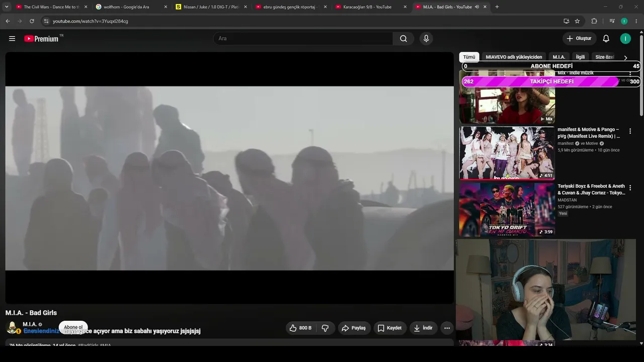The height and width of the screenshot is (362, 644).
Task: Select the MIAVEVO adlı yükleyiciden chip
Action: click(x=514, y=57)
